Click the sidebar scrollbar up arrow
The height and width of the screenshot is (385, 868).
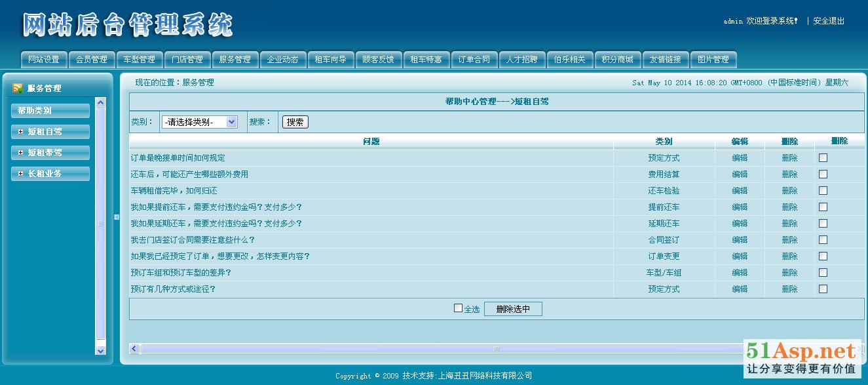click(x=100, y=102)
